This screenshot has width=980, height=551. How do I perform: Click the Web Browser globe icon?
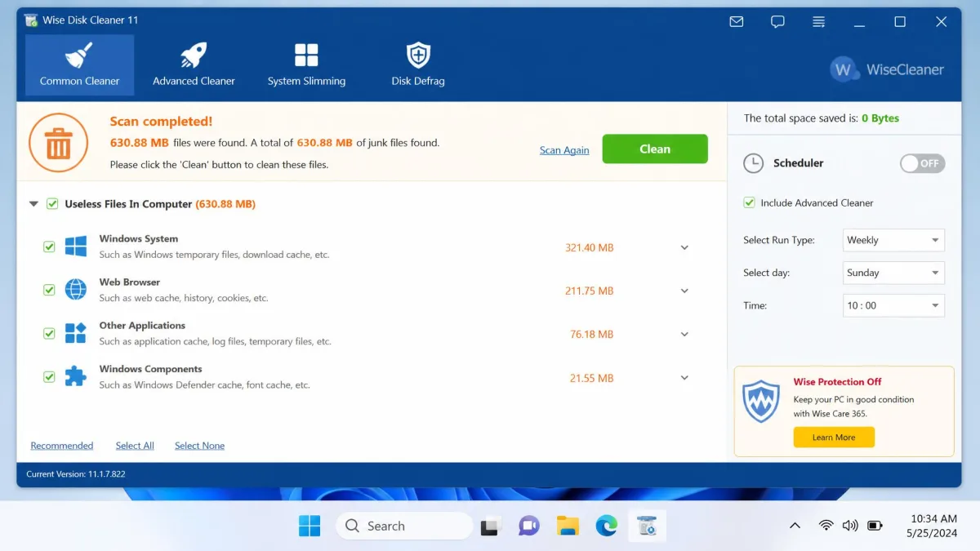pos(76,290)
